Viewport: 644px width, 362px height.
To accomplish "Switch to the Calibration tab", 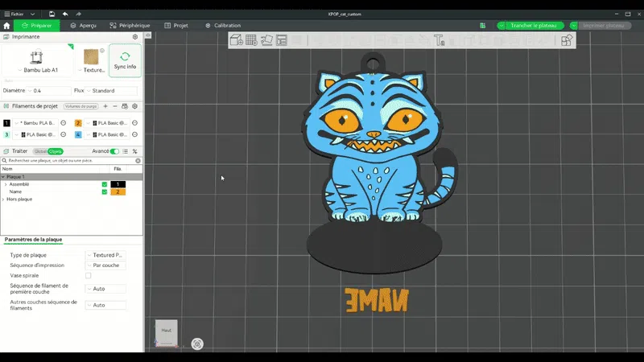I will [x=223, y=26].
